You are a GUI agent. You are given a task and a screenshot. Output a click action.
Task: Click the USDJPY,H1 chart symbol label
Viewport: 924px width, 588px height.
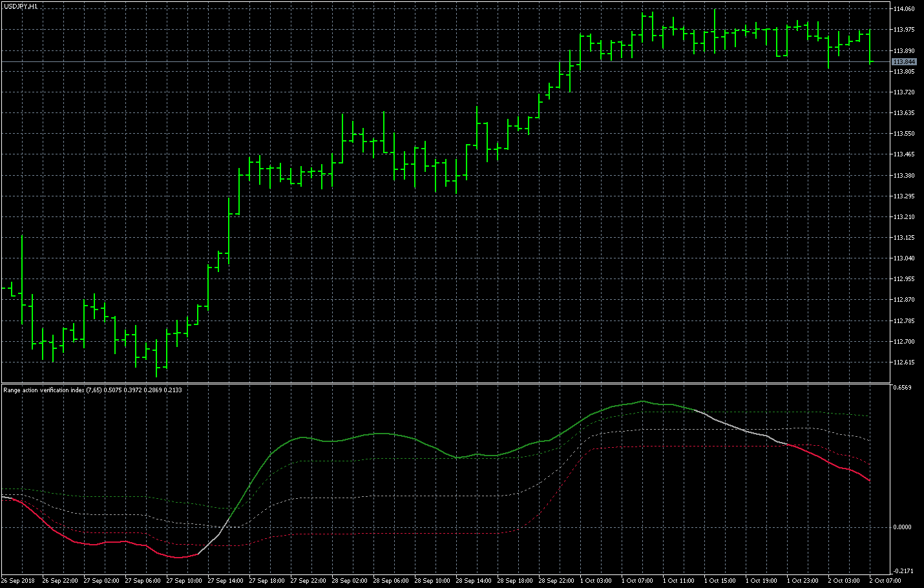pyautogui.click(x=21, y=6)
